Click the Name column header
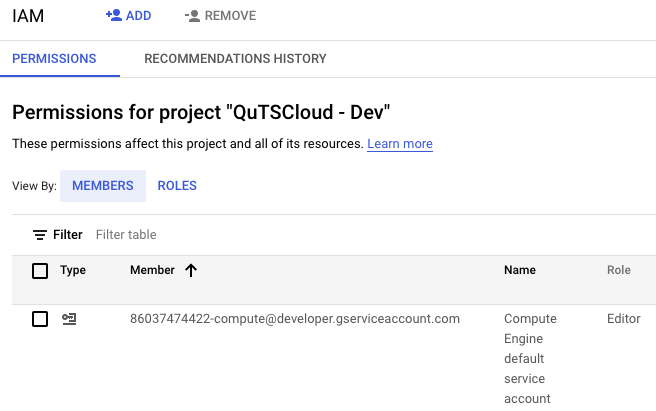656x411 pixels. point(519,270)
